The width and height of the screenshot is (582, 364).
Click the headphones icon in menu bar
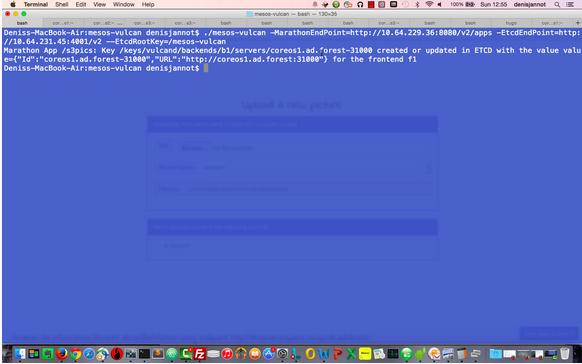[x=360, y=4]
